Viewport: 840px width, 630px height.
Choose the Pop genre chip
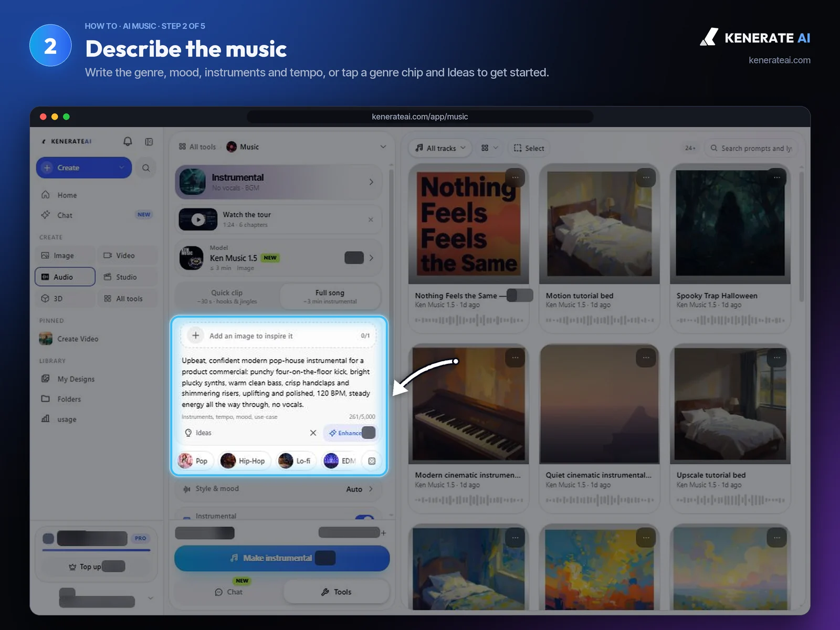(x=194, y=461)
